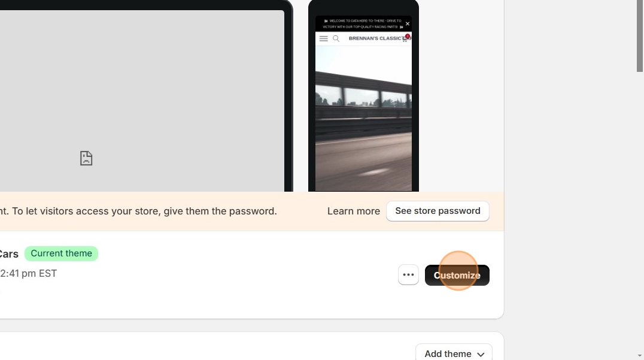
Task: Expand the Add theme dropdown
Action: point(454,353)
